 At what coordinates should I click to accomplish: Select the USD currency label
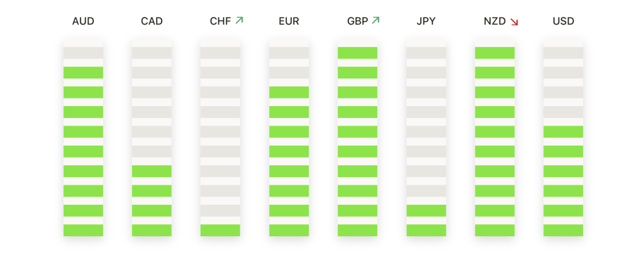(x=563, y=21)
